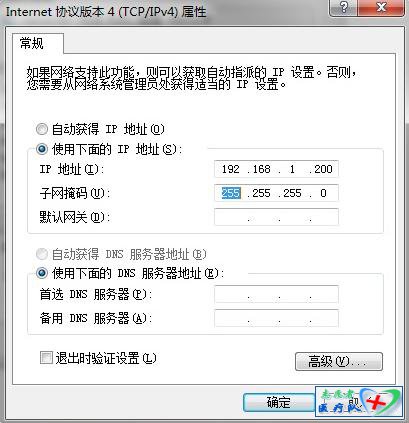Click IP address second octet 168
This screenshot has height=423, width=409.
click(x=261, y=169)
